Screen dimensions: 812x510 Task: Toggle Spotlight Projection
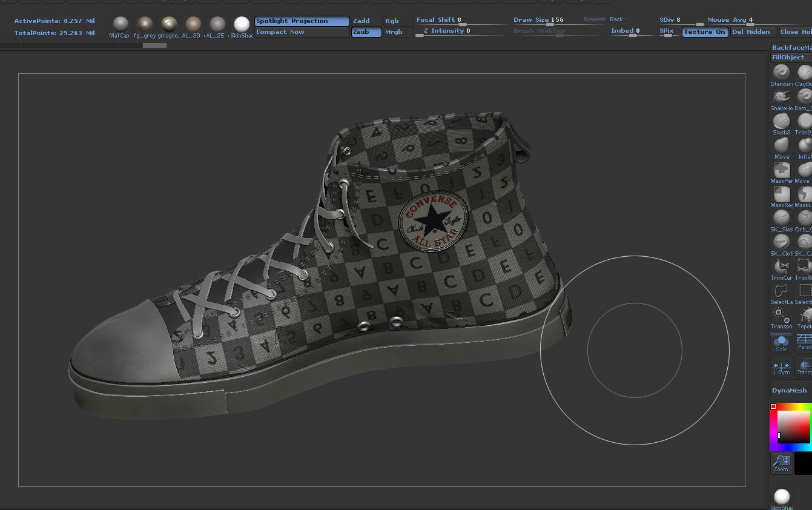click(x=302, y=21)
